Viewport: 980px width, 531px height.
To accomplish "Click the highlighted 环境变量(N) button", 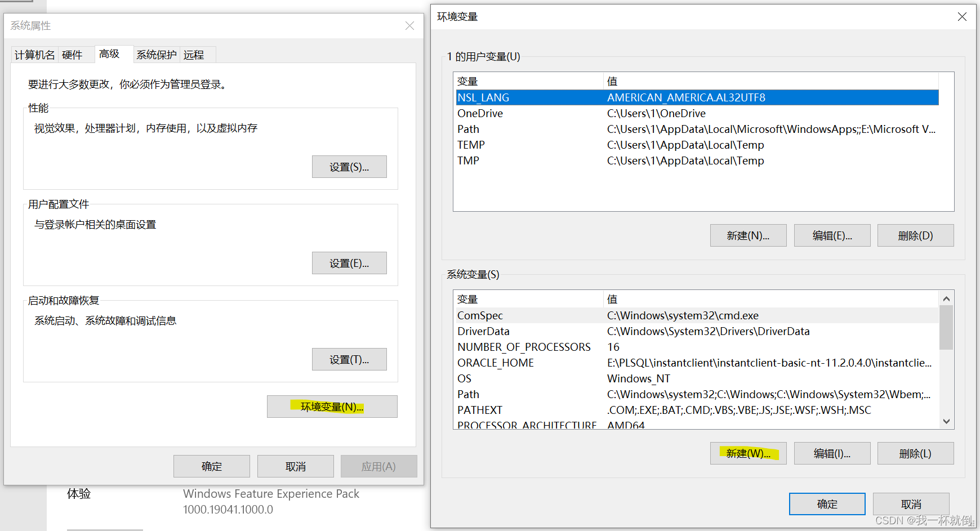I will coord(332,406).
